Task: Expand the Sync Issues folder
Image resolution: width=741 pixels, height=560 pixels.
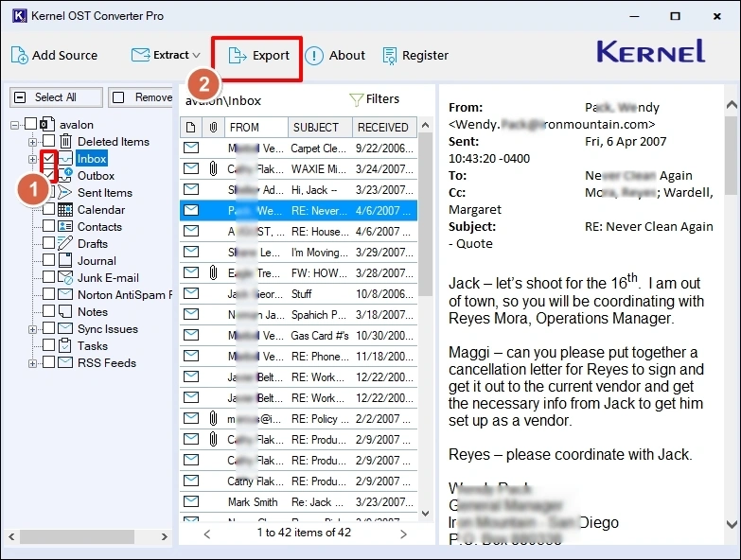Action: [x=32, y=329]
